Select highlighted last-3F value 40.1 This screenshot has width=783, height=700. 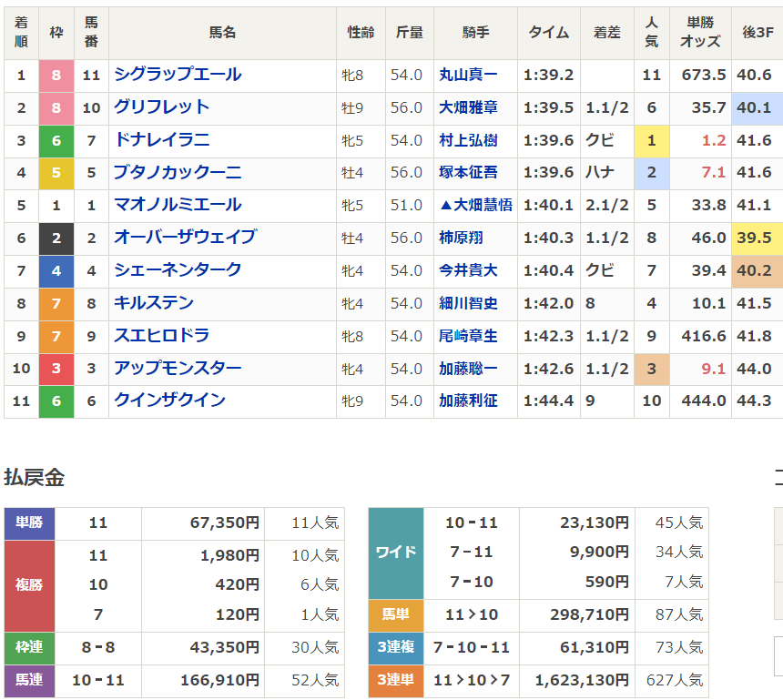click(757, 107)
